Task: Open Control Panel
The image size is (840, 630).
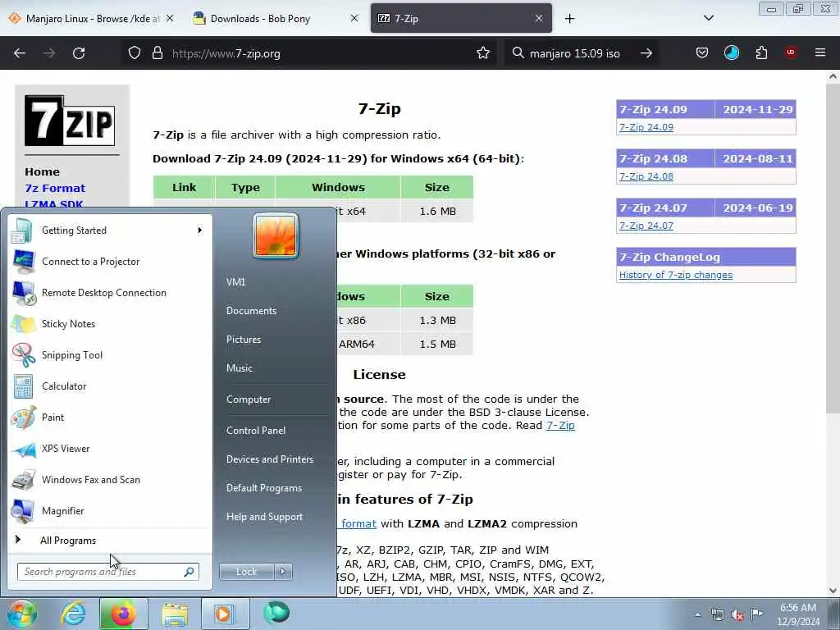Action: tap(256, 431)
